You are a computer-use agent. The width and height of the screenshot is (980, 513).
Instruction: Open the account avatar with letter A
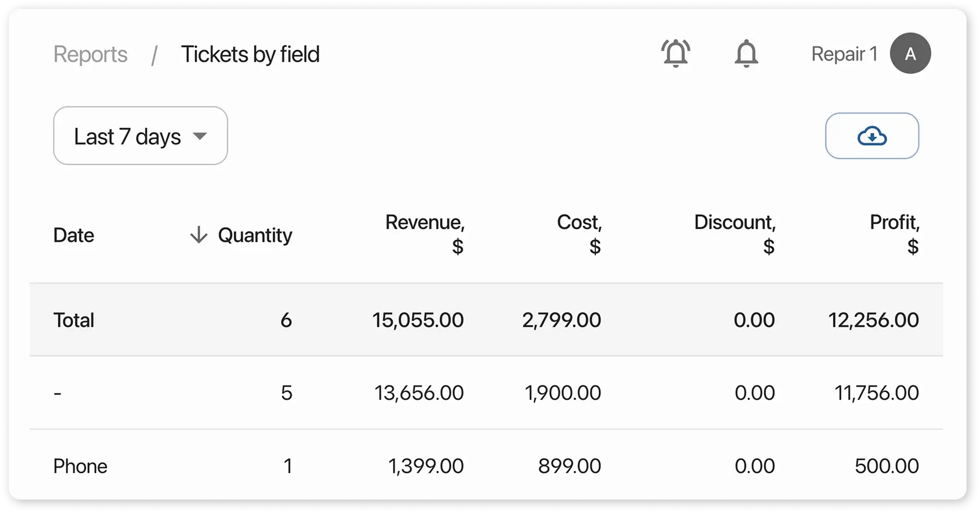click(910, 53)
